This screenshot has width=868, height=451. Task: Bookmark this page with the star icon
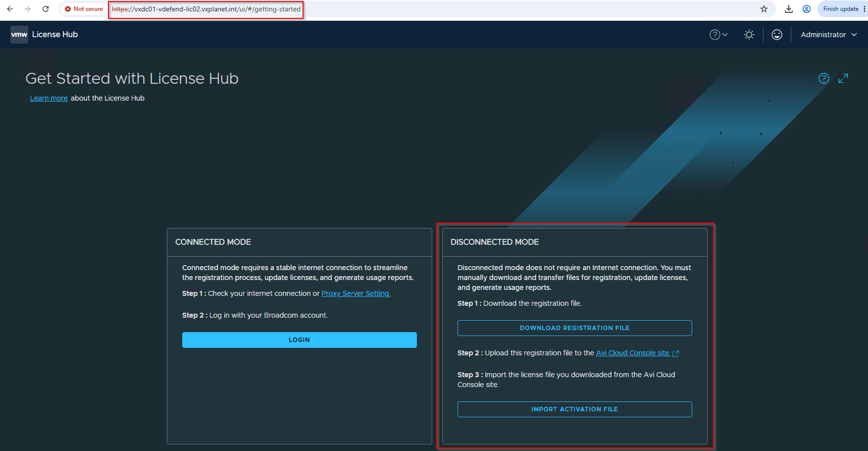coord(764,9)
